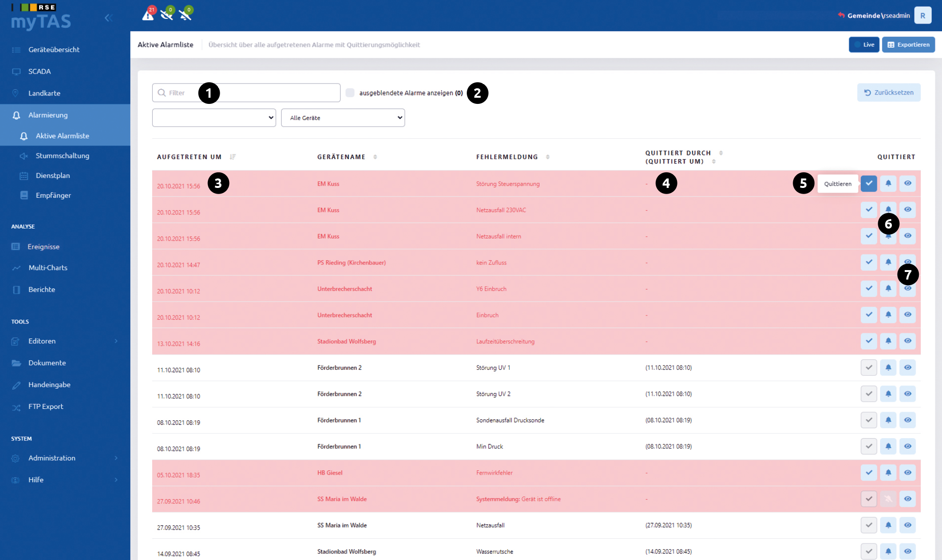Open the empty dropdown beside Alle Geräte
The image size is (942, 560).
pyautogui.click(x=214, y=118)
